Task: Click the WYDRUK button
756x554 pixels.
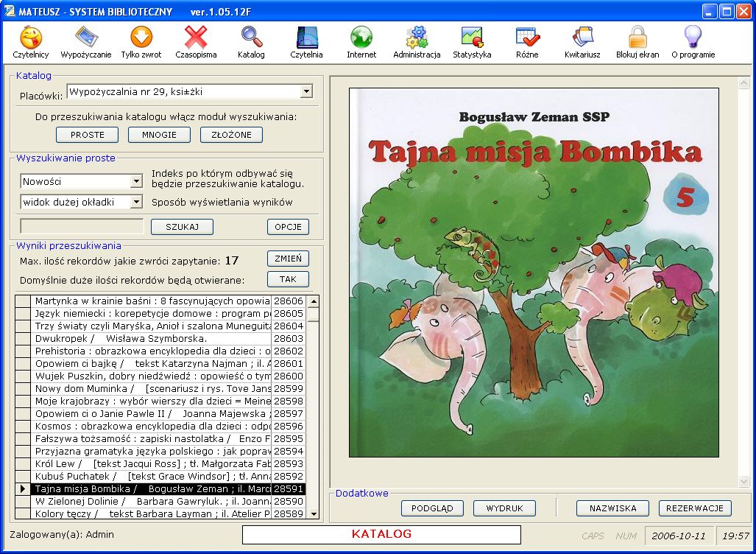Action: coord(505,508)
